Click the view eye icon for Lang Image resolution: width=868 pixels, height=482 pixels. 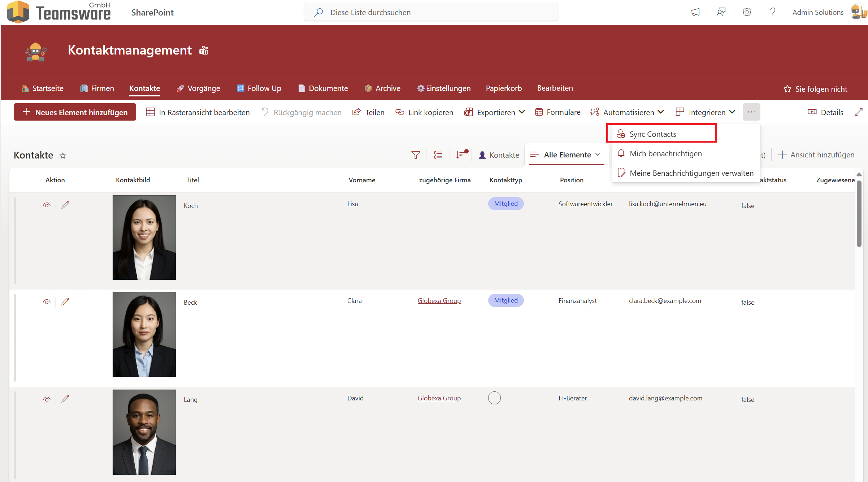point(47,399)
